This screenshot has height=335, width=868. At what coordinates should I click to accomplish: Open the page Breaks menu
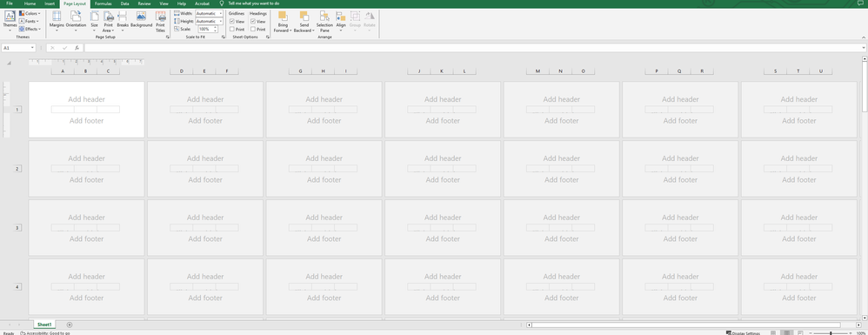(x=123, y=21)
